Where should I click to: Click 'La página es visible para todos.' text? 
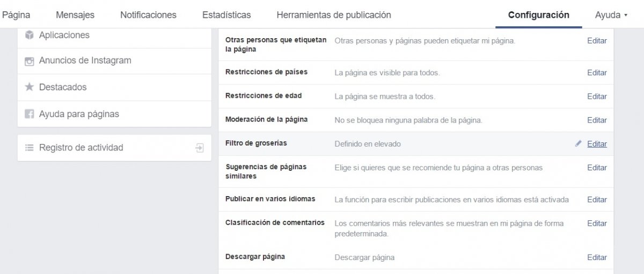pyautogui.click(x=387, y=73)
